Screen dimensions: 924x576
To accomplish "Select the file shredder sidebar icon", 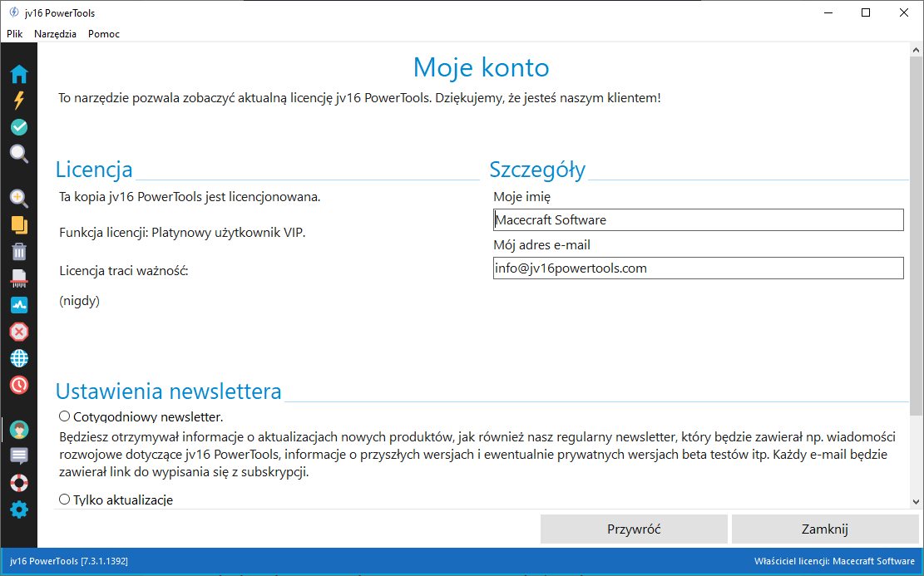I will [19, 278].
